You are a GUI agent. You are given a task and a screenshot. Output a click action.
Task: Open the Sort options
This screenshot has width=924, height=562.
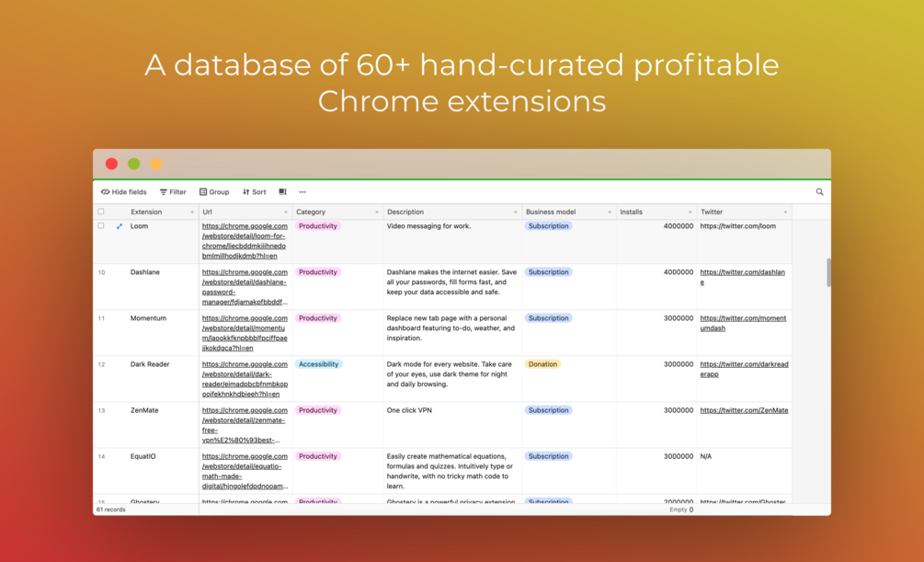coord(255,191)
